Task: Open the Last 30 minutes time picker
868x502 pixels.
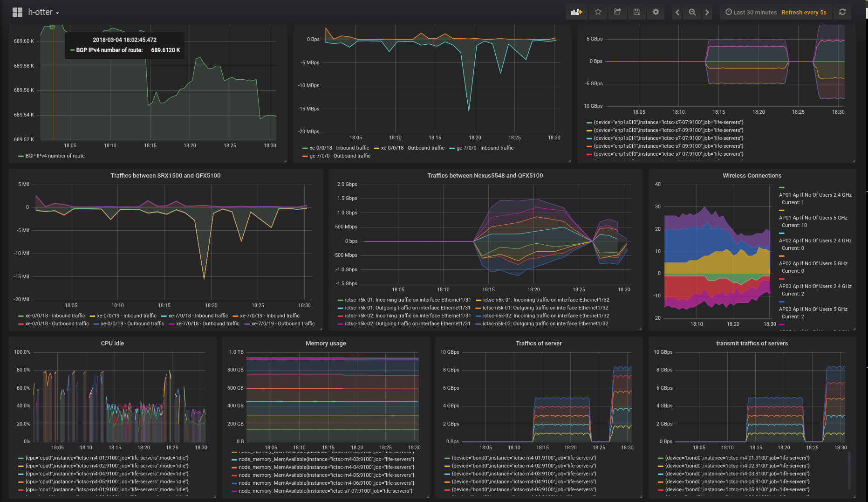Action: click(x=751, y=13)
